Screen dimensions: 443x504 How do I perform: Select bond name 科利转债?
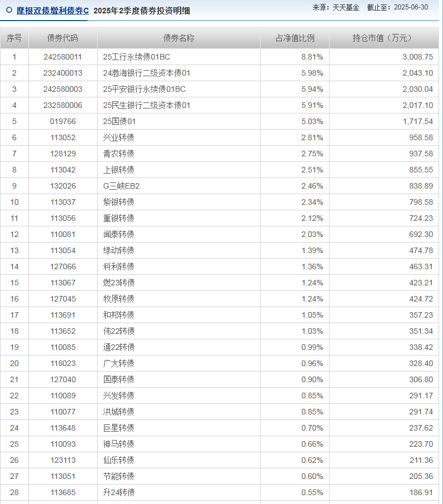click(118, 266)
